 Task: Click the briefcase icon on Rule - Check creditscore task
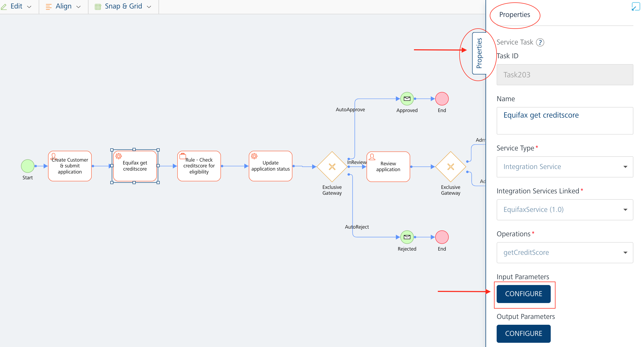(x=183, y=156)
